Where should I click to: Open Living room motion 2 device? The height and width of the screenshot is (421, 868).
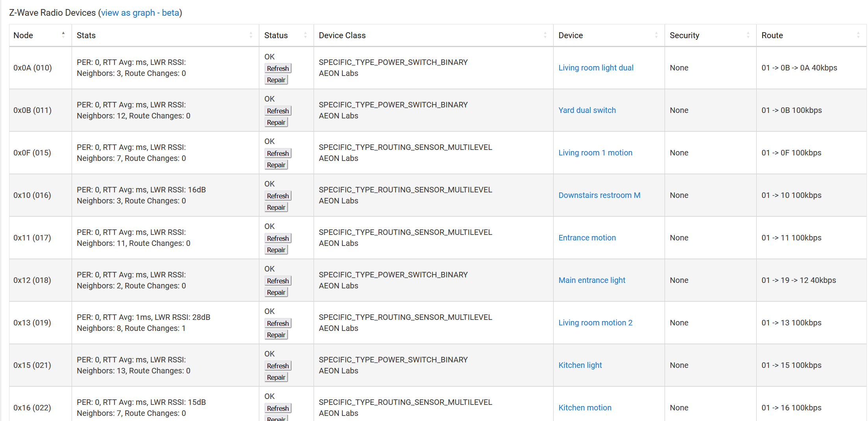click(x=595, y=323)
